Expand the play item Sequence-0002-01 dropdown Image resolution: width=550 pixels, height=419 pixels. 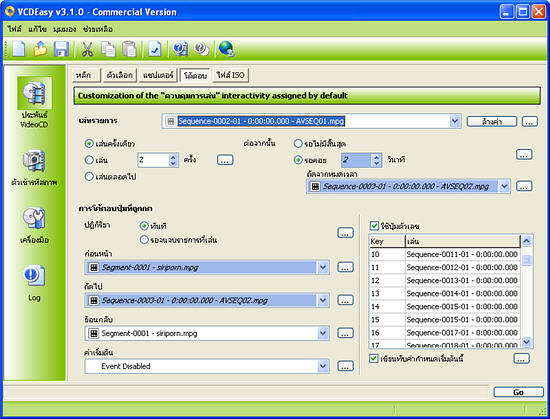tap(455, 121)
